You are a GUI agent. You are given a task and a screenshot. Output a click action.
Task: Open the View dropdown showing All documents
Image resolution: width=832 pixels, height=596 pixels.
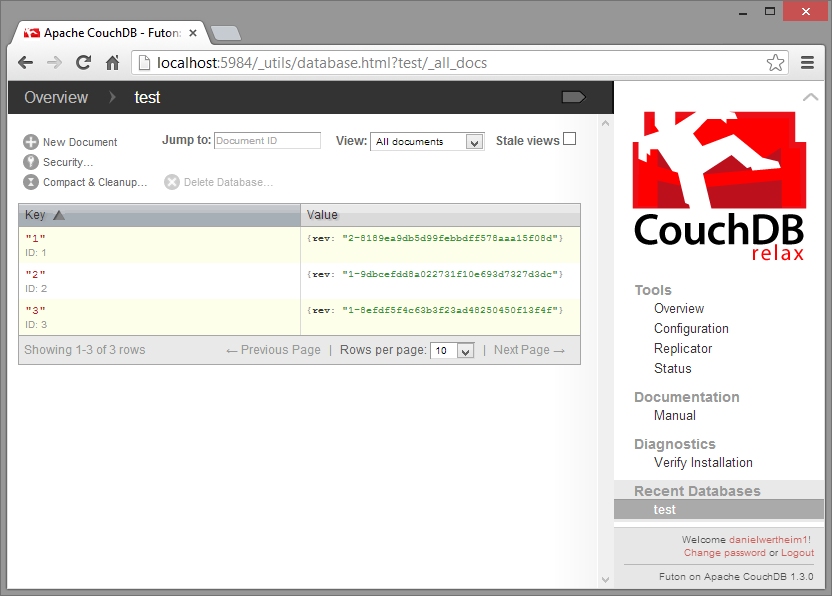[427, 141]
